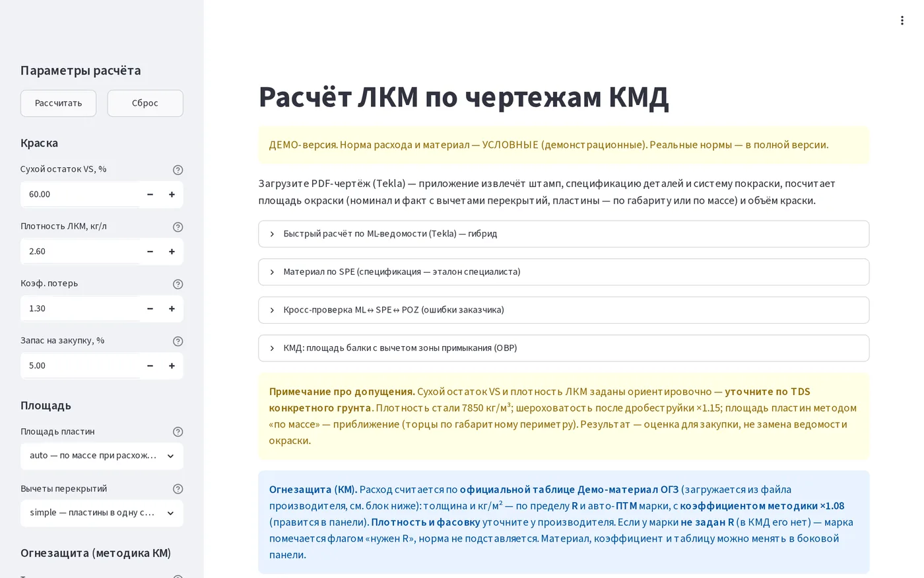Expand Кросс-проверка ML SPE POZ section
The width and height of the screenshot is (924, 578).
564,310
